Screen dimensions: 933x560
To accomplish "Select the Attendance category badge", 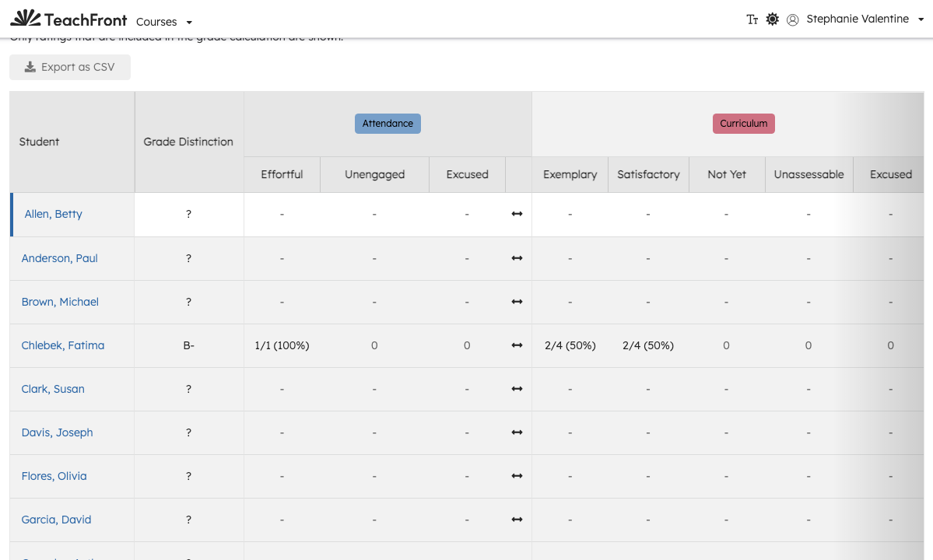I will (388, 124).
